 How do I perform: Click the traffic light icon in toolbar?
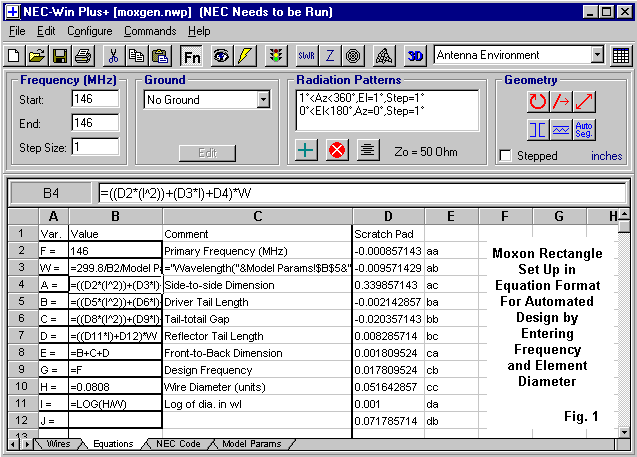[x=275, y=55]
